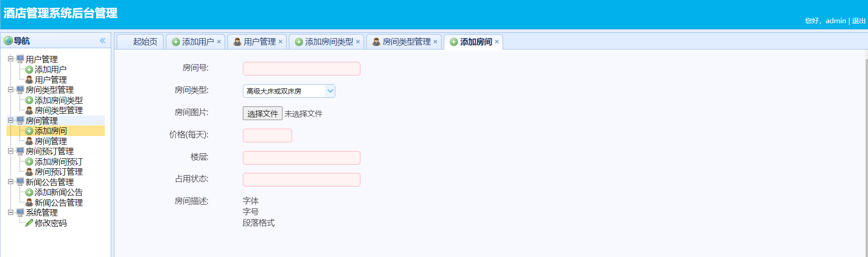Open 添加房间预订 in navigation tree
The height and width of the screenshot is (257, 868).
(x=58, y=162)
